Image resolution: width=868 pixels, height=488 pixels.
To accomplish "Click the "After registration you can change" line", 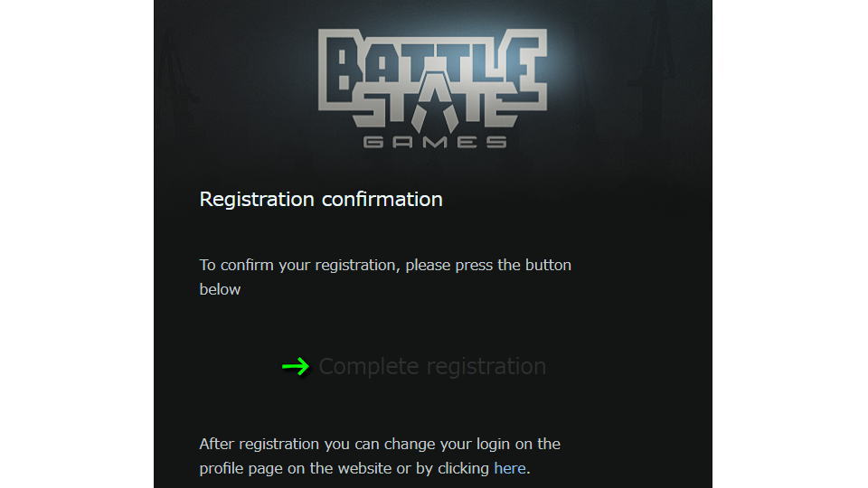I will [x=380, y=444].
